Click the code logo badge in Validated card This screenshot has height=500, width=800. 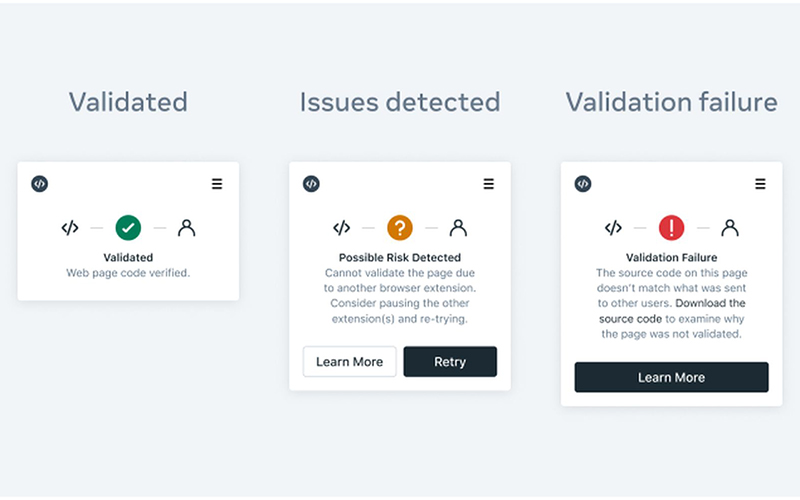click(39, 184)
